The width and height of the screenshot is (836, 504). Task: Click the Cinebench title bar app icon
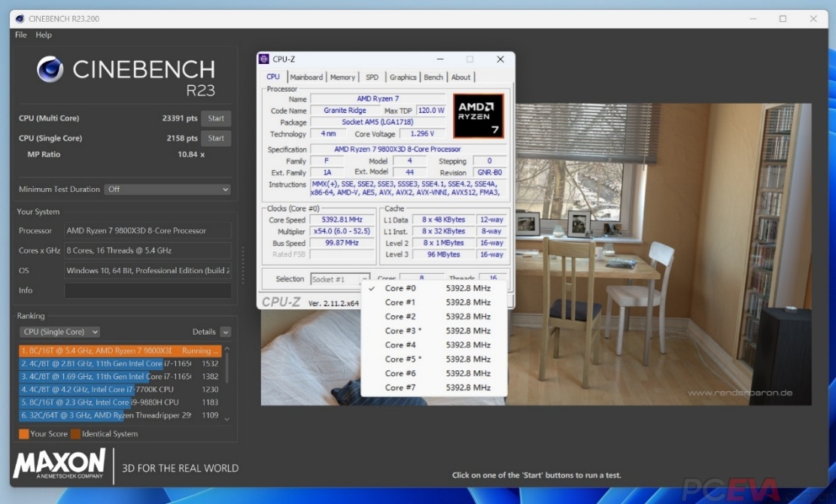coord(19,18)
